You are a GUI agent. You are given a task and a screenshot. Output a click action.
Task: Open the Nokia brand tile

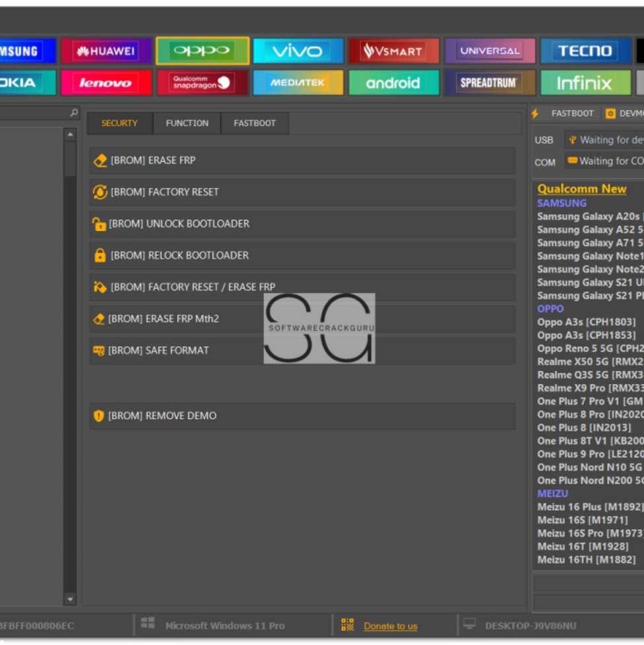click(x=28, y=83)
